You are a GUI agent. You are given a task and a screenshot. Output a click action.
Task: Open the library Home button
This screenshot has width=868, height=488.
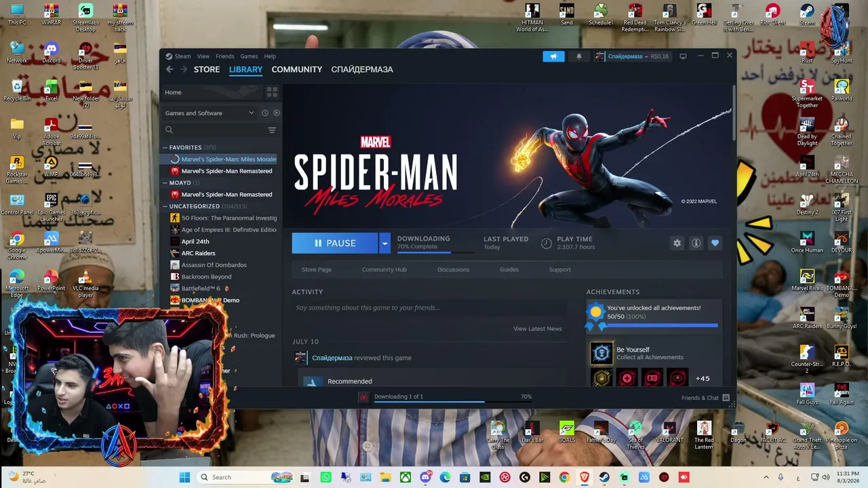point(213,92)
